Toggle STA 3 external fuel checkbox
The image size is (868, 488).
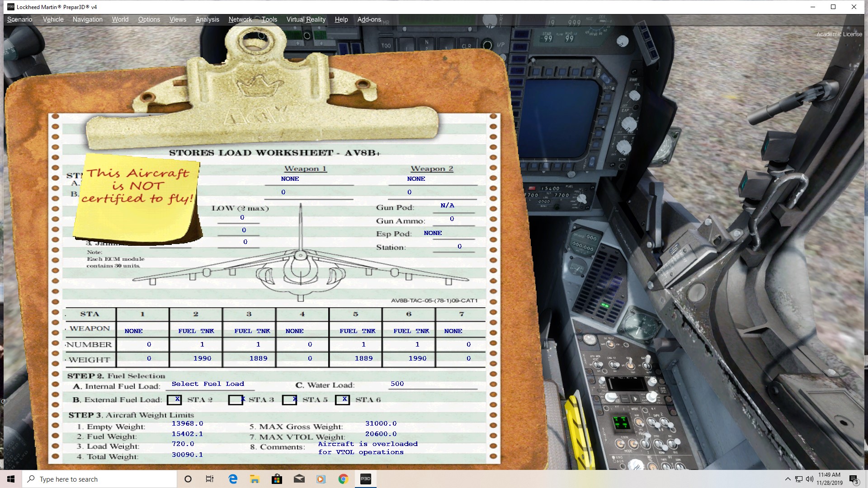tap(236, 400)
